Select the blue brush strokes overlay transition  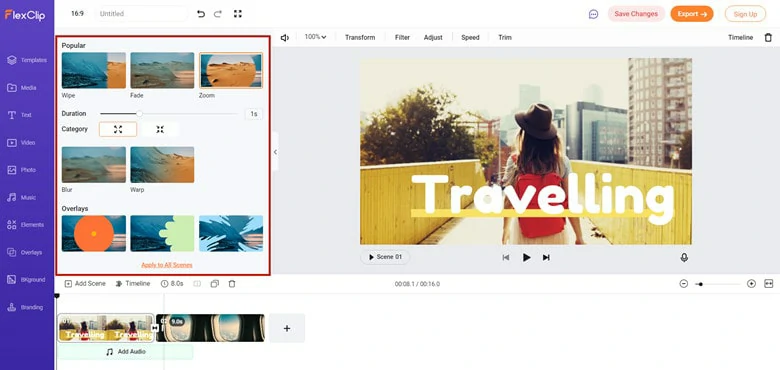(x=231, y=233)
